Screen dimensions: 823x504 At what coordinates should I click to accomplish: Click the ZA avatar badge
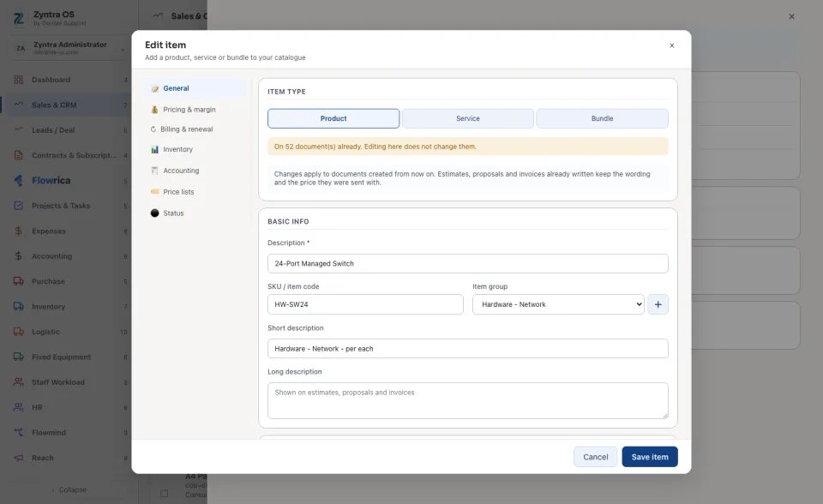21,48
